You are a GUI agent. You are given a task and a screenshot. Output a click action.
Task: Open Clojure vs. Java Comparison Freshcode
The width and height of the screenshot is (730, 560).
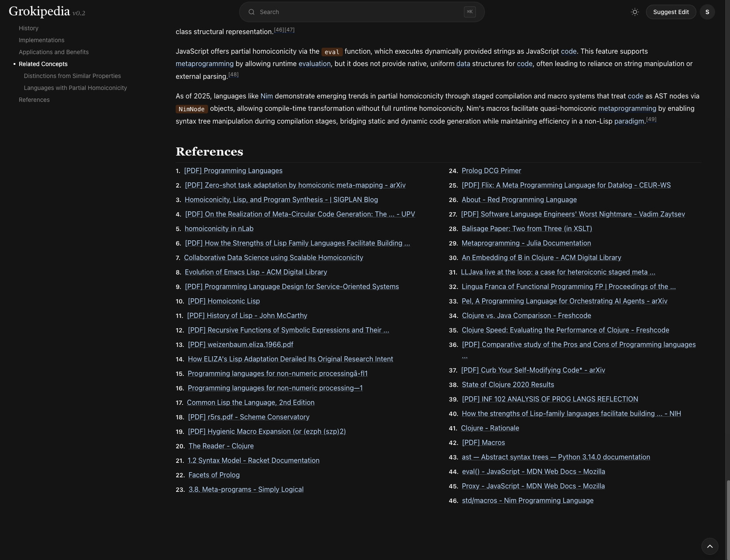point(527,315)
